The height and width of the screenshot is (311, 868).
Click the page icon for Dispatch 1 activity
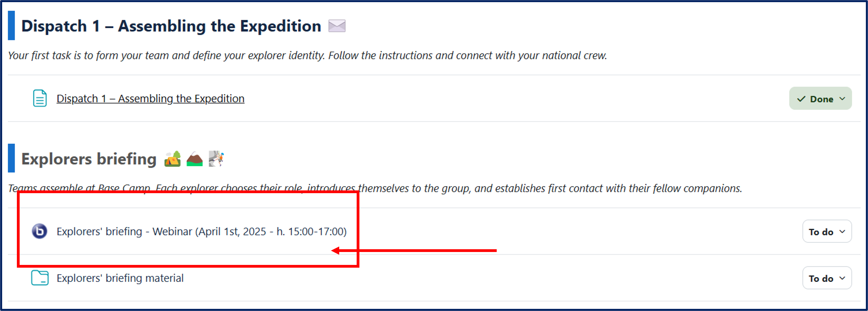40,98
